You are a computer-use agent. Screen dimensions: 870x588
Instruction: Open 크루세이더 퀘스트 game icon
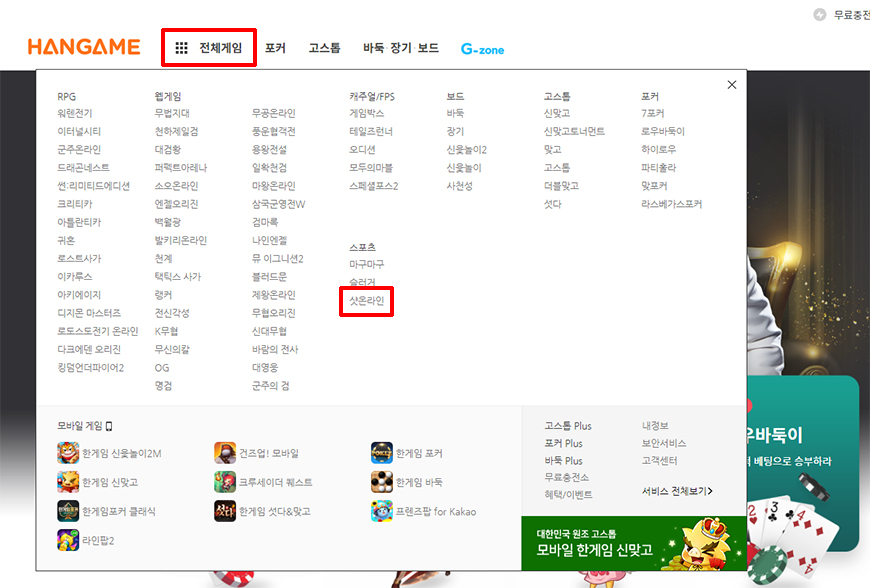click(x=225, y=481)
